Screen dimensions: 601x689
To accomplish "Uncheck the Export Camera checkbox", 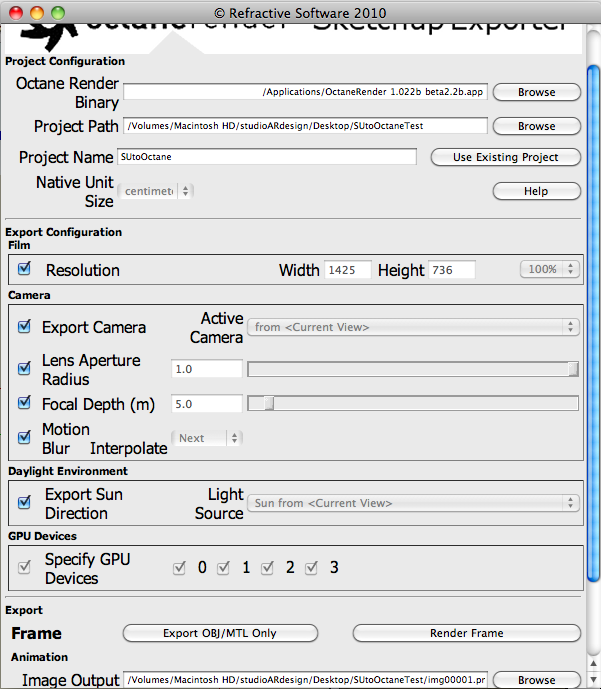I will point(25,326).
